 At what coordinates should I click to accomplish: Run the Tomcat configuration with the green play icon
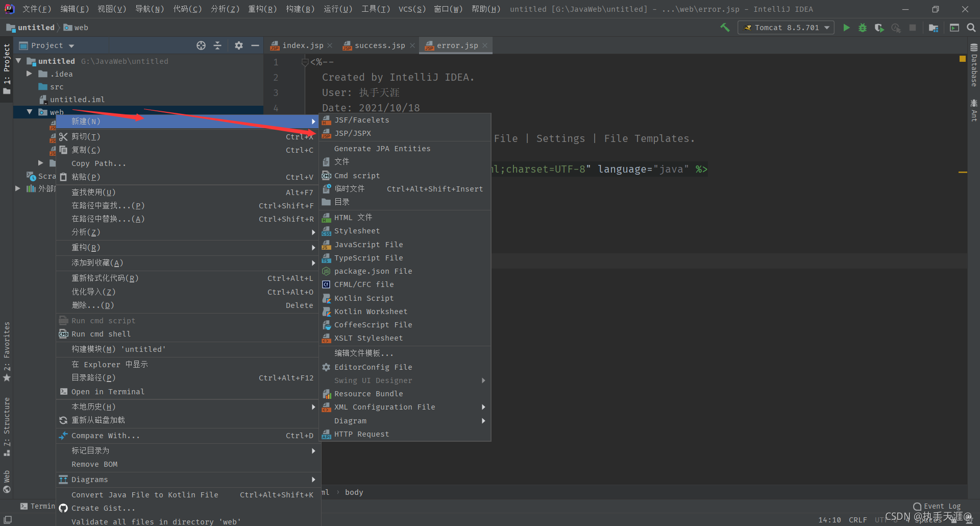[x=846, y=28]
